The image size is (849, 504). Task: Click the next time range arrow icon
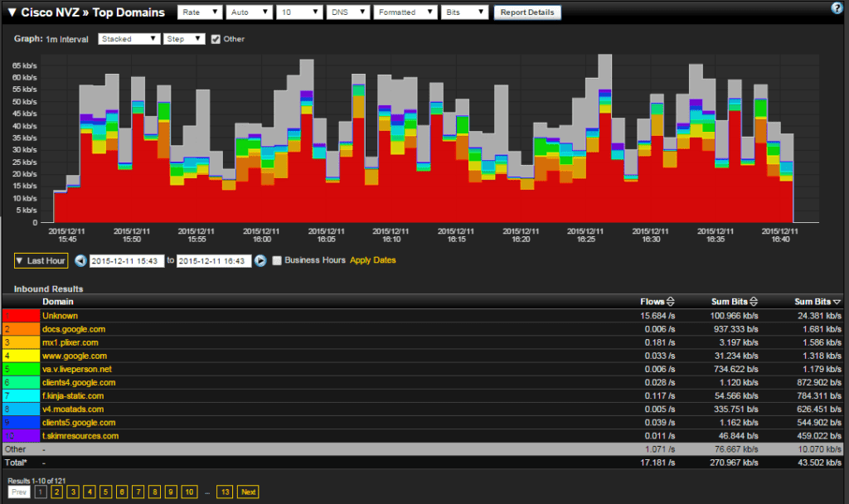(x=260, y=260)
